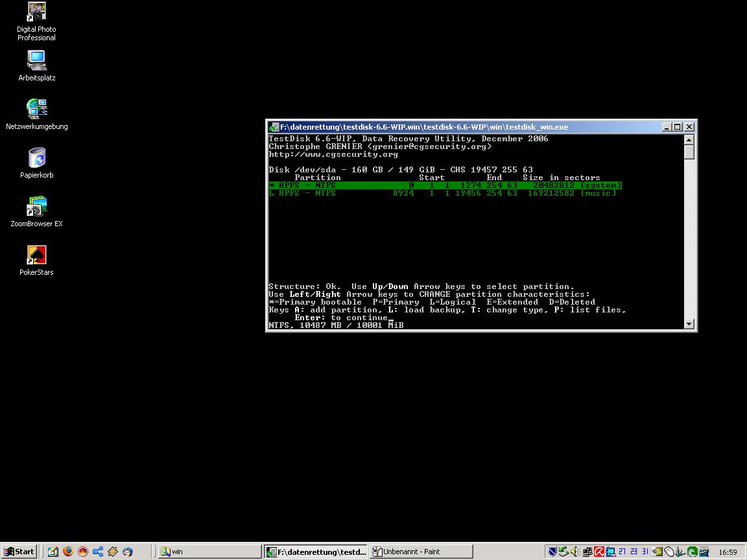This screenshot has height=560, width=747.
Task: Click the blue shield tray icon
Action: 552,552
